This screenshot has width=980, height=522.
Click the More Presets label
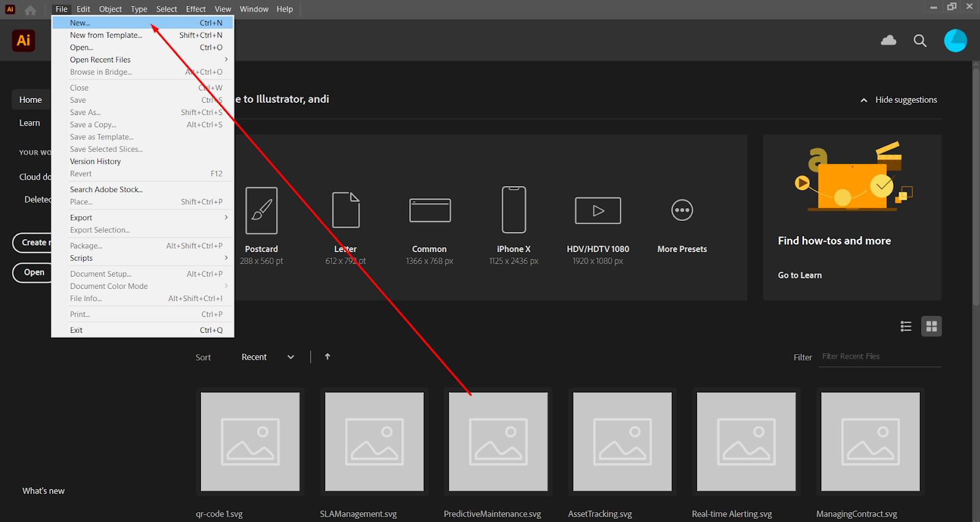(x=682, y=249)
